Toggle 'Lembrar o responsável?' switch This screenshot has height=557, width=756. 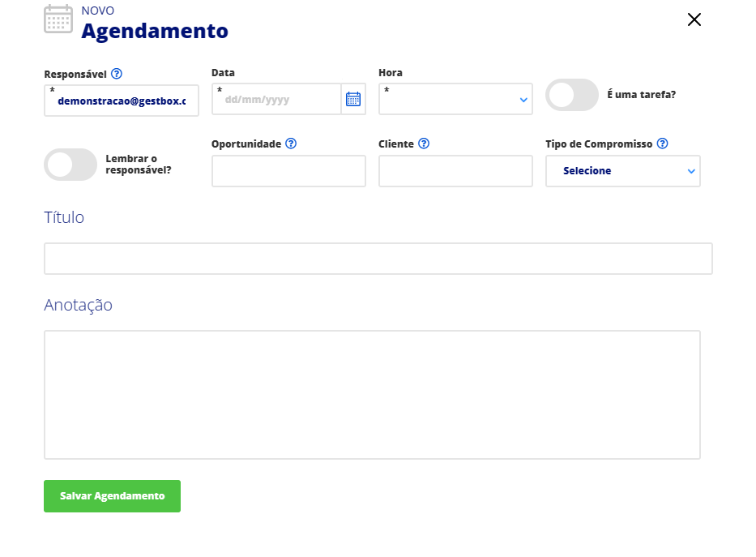70,165
